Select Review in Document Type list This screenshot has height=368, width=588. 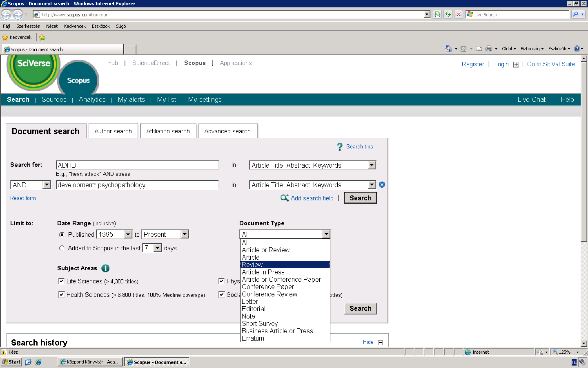[285, 265]
